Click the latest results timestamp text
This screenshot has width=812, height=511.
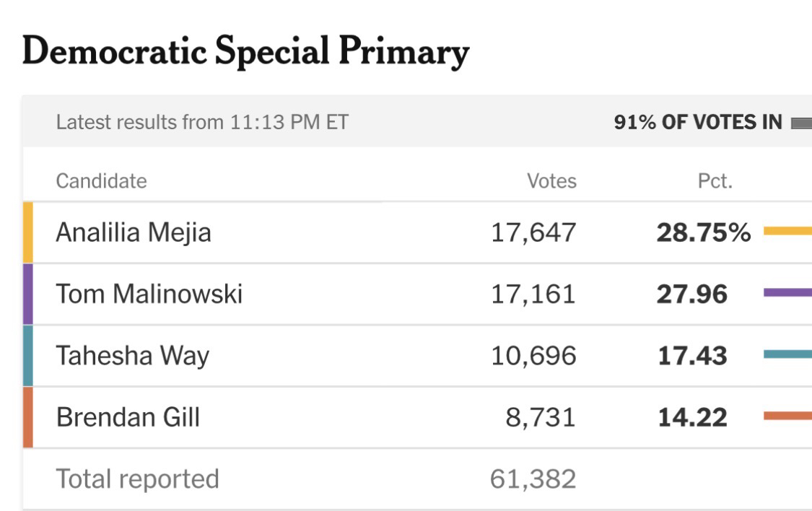coord(202,122)
